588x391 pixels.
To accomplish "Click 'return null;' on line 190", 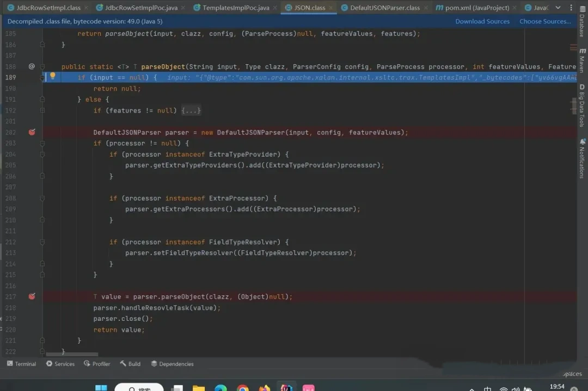I will pos(117,89).
